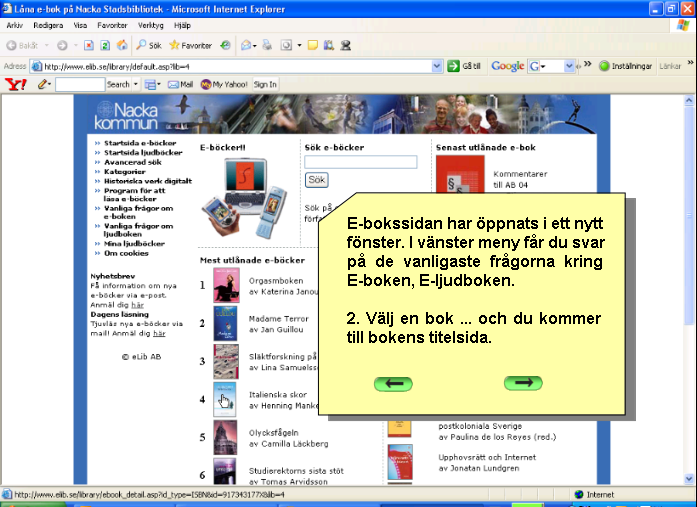
Task: Click the green right arrow in tooltip
Action: point(522,383)
